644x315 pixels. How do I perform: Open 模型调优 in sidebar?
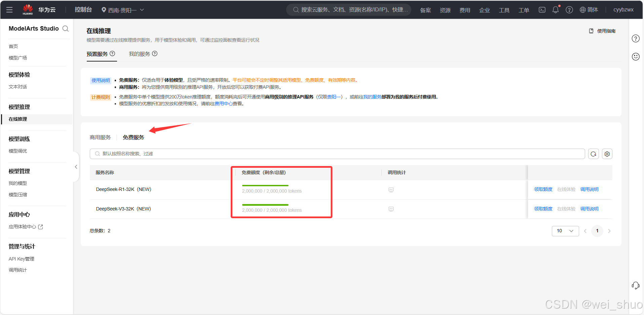pos(18,151)
